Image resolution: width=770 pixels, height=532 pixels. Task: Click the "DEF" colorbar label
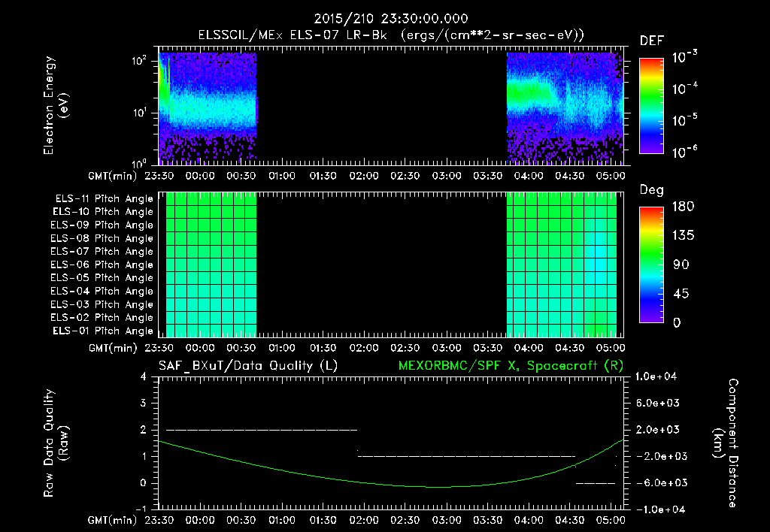[652, 41]
